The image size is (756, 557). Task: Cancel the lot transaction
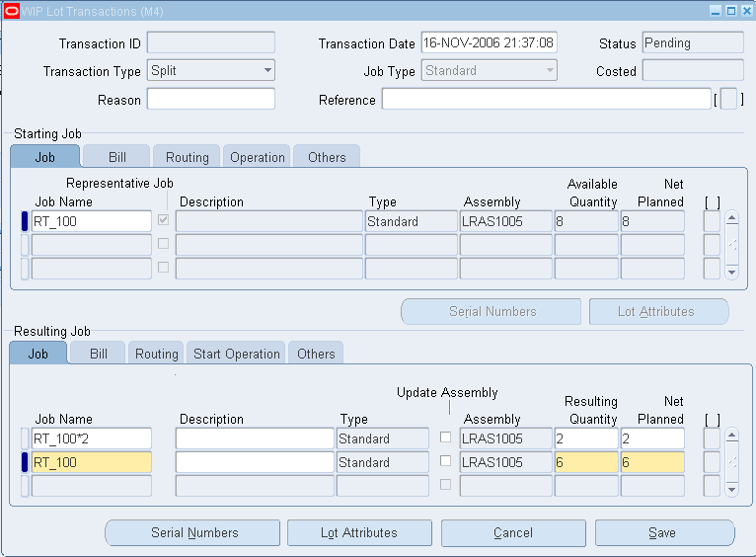[x=513, y=532]
